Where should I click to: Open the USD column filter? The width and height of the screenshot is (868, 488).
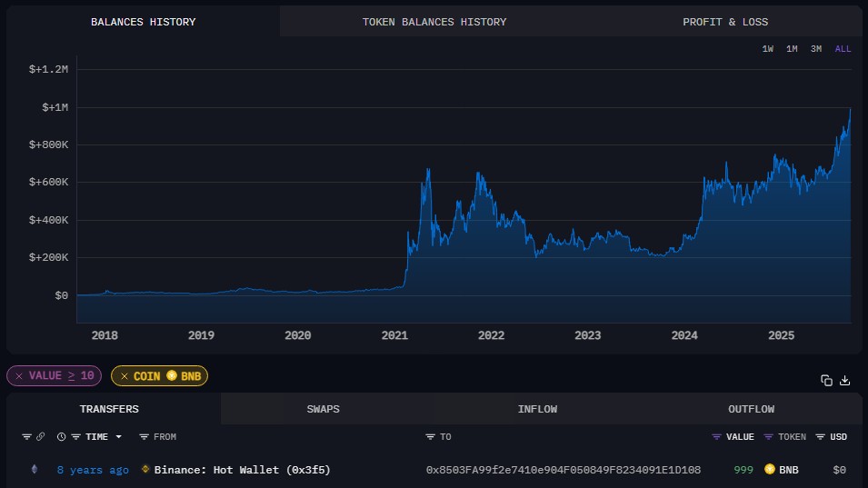tap(821, 436)
